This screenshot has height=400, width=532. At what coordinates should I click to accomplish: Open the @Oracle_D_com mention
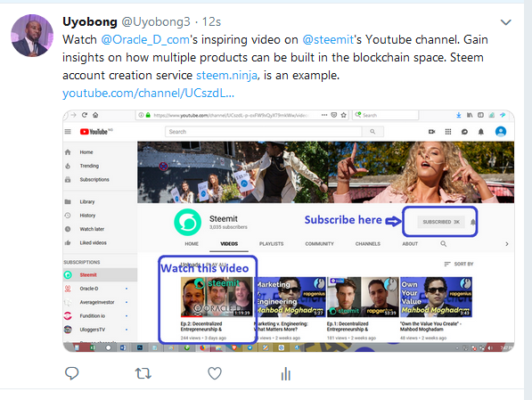[145, 40]
